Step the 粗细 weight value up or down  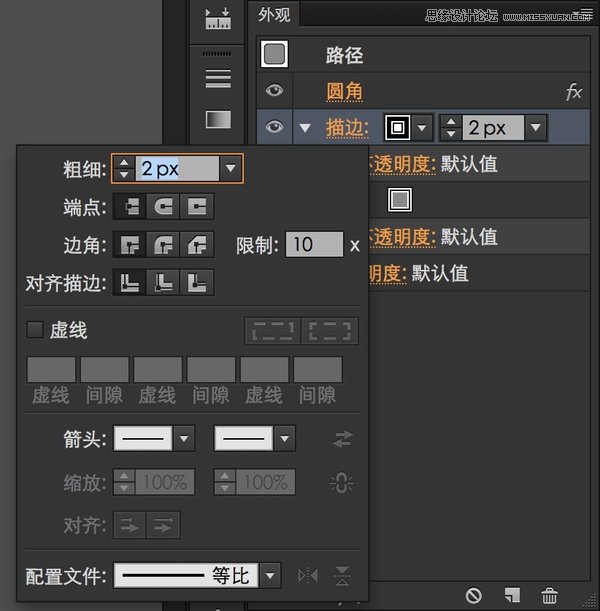[124, 168]
